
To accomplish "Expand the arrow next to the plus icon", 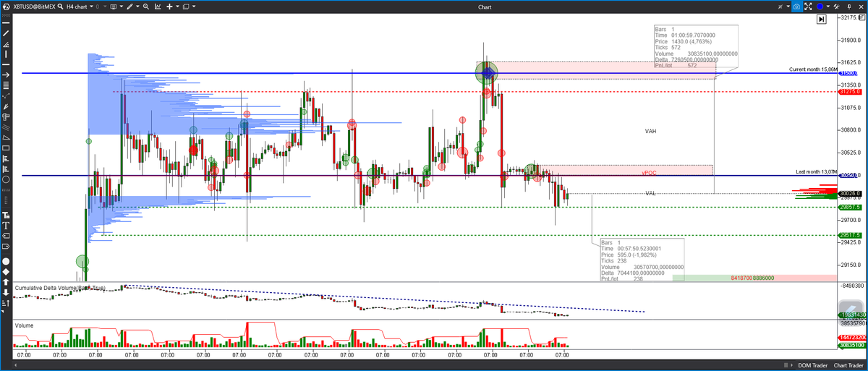I will (x=177, y=7).
